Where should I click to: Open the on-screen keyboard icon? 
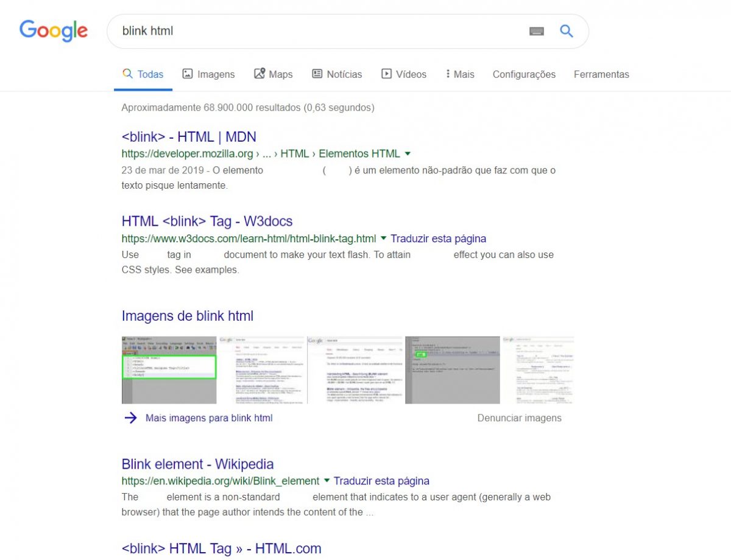tap(537, 31)
